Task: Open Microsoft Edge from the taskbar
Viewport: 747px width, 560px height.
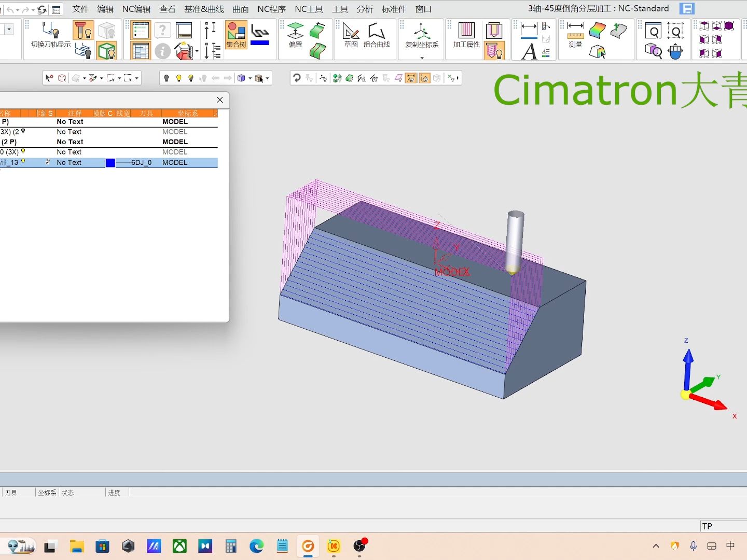Action: [x=256, y=546]
